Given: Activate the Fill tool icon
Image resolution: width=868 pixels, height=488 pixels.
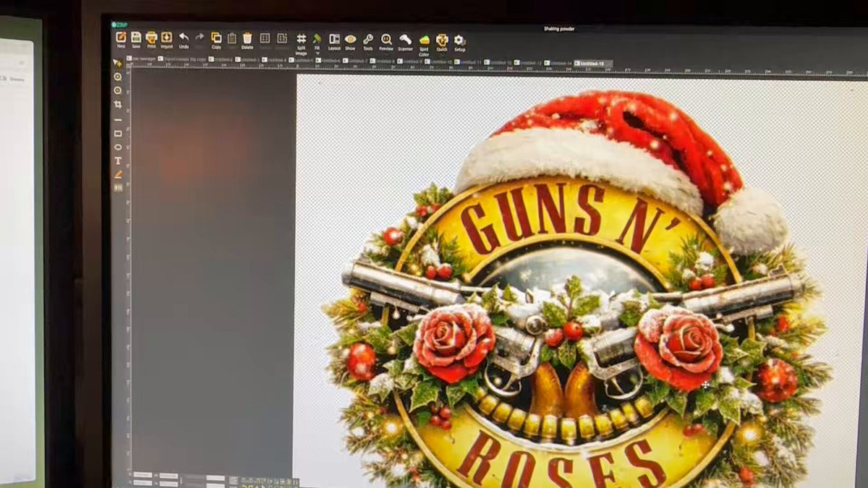Looking at the screenshot, I should tap(317, 38).
